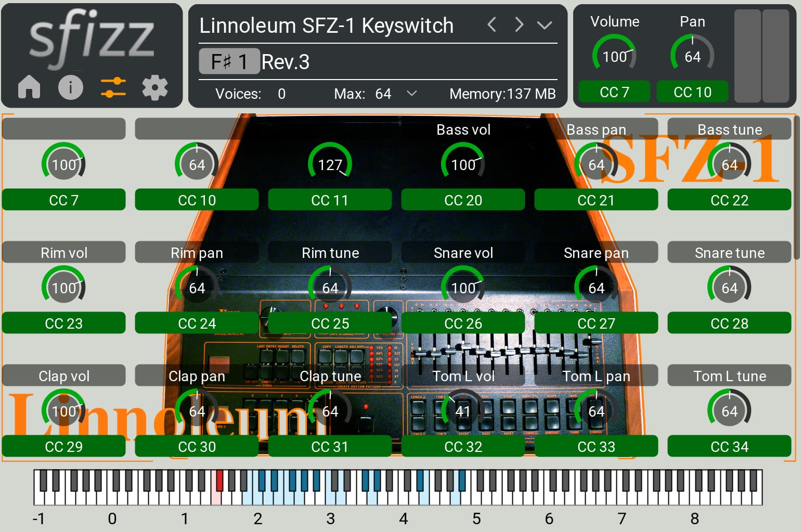Click the Rev.3 keyswitch label
This screenshot has width=802, height=532.
click(x=286, y=62)
